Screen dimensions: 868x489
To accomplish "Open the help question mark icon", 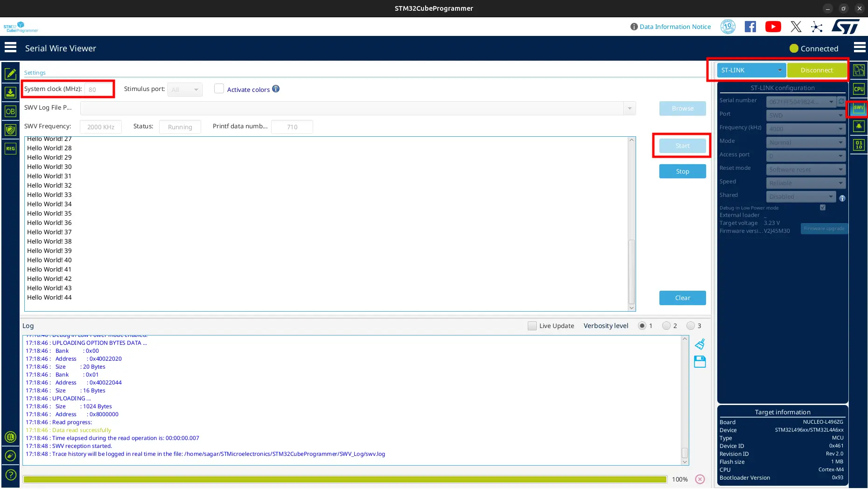I will [x=10, y=475].
